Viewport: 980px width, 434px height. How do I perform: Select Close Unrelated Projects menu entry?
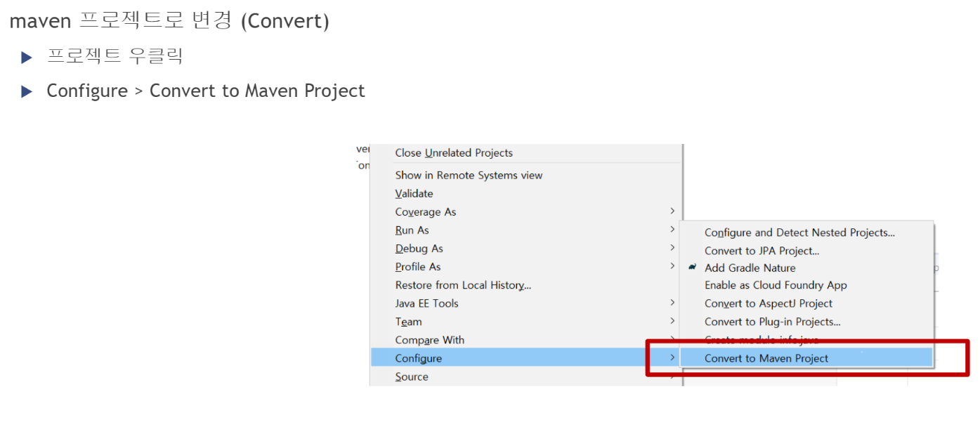(x=525, y=153)
